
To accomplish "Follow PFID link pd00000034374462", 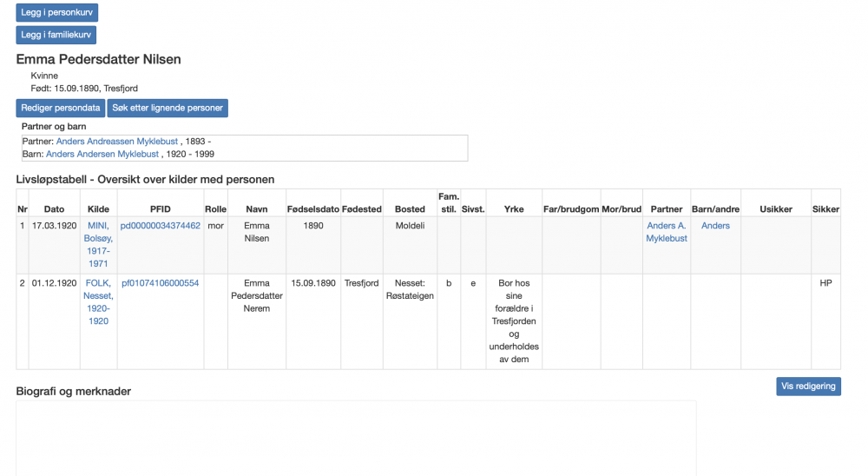I will pyautogui.click(x=161, y=226).
